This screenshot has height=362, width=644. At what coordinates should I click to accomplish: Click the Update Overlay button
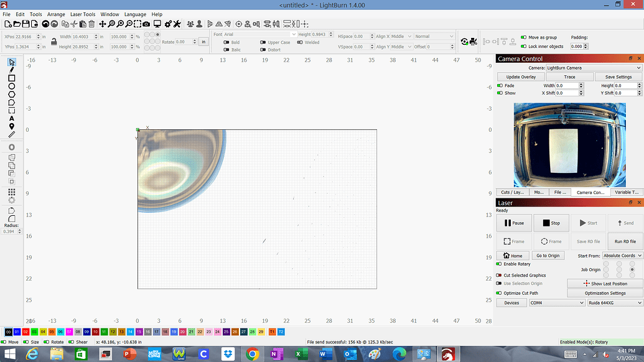click(521, 77)
